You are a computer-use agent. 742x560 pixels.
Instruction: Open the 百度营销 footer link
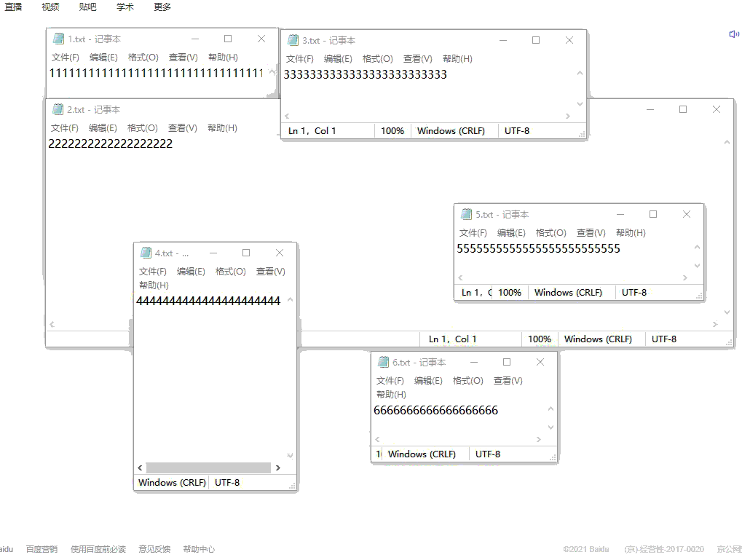click(x=42, y=549)
